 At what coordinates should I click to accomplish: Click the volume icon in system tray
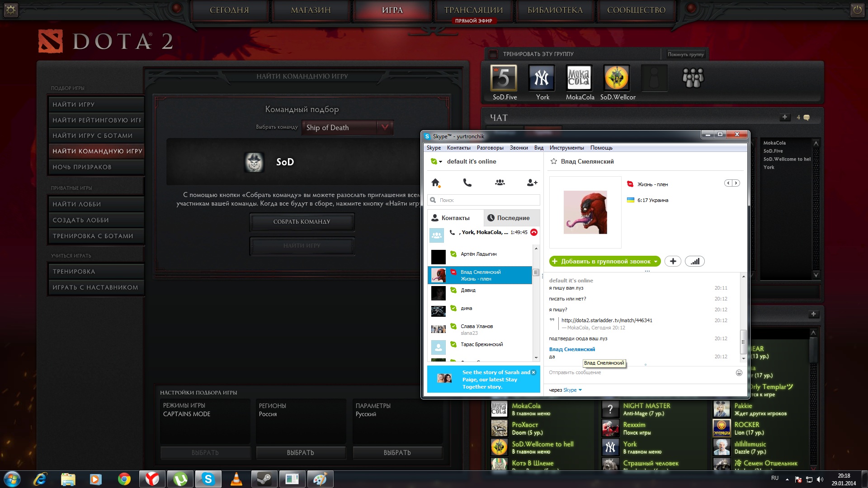pos(820,479)
